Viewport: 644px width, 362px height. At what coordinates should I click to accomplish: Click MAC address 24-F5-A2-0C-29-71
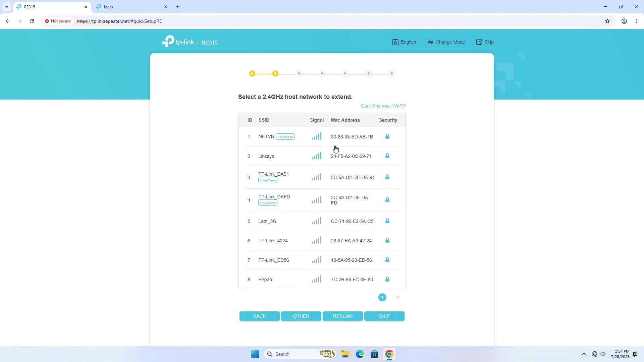pyautogui.click(x=351, y=156)
